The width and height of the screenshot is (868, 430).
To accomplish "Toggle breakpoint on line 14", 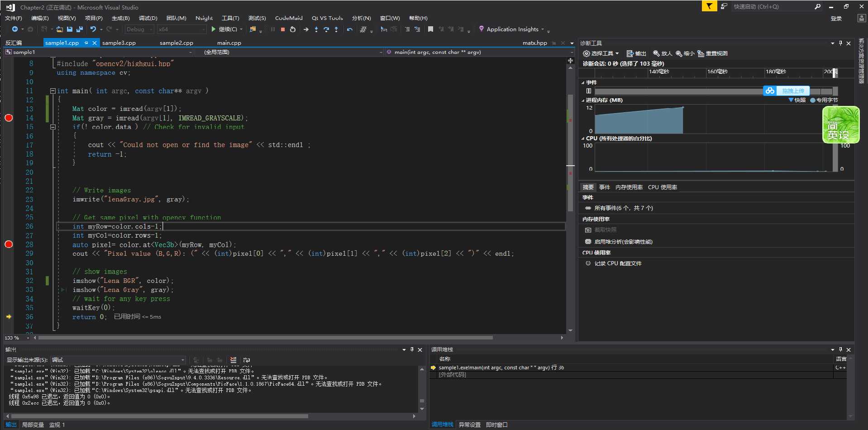I will (x=9, y=118).
